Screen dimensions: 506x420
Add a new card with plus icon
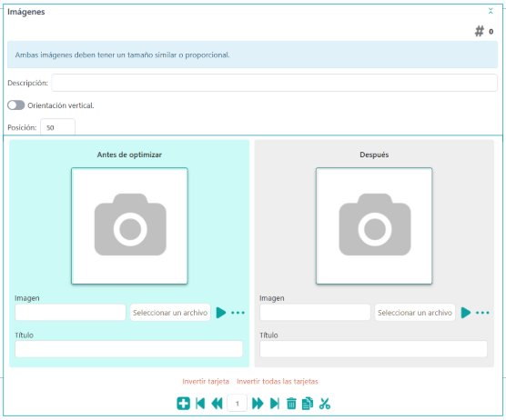click(183, 404)
